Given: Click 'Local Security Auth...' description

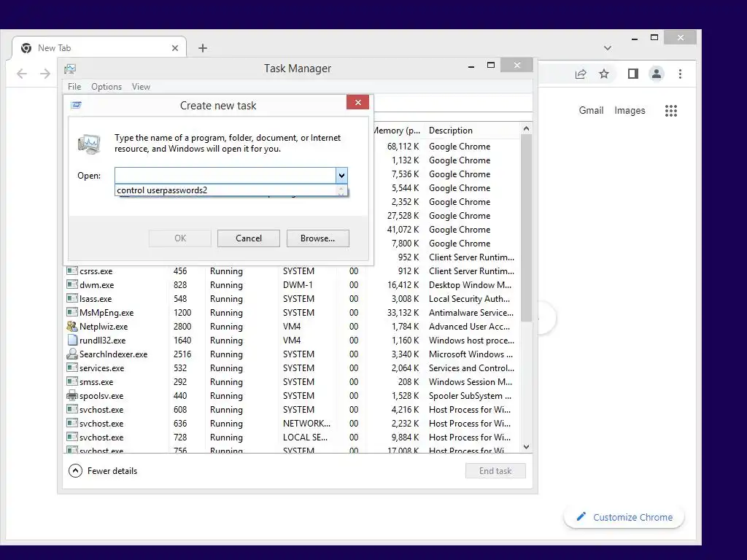Looking at the screenshot, I should click(x=469, y=299).
